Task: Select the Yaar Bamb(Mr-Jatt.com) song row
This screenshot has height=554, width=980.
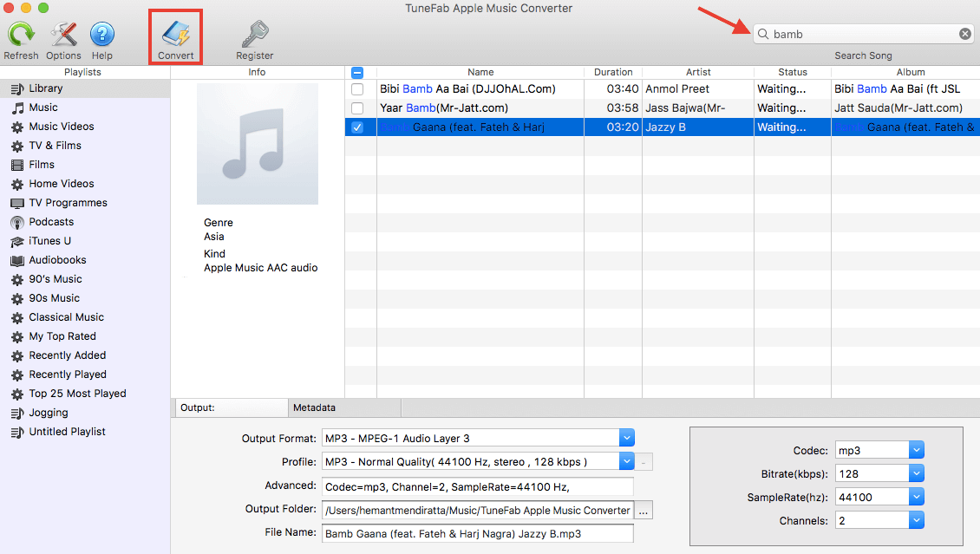Action: (663, 108)
